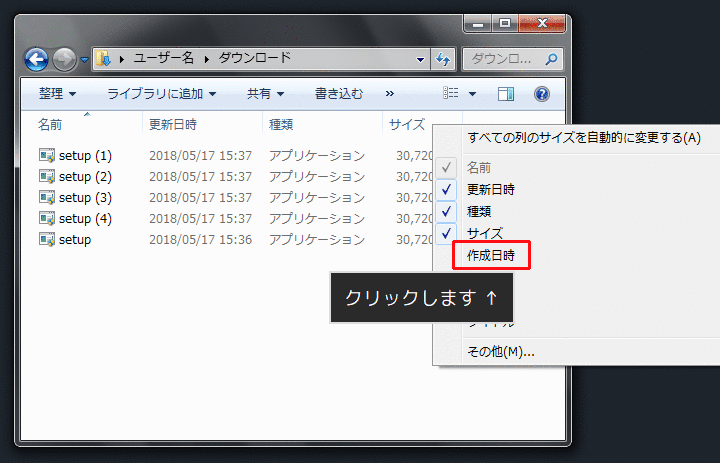This screenshot has height=463, width=720.
Task: Click the Back navigation arrow button
Action: tap(37, 59)
